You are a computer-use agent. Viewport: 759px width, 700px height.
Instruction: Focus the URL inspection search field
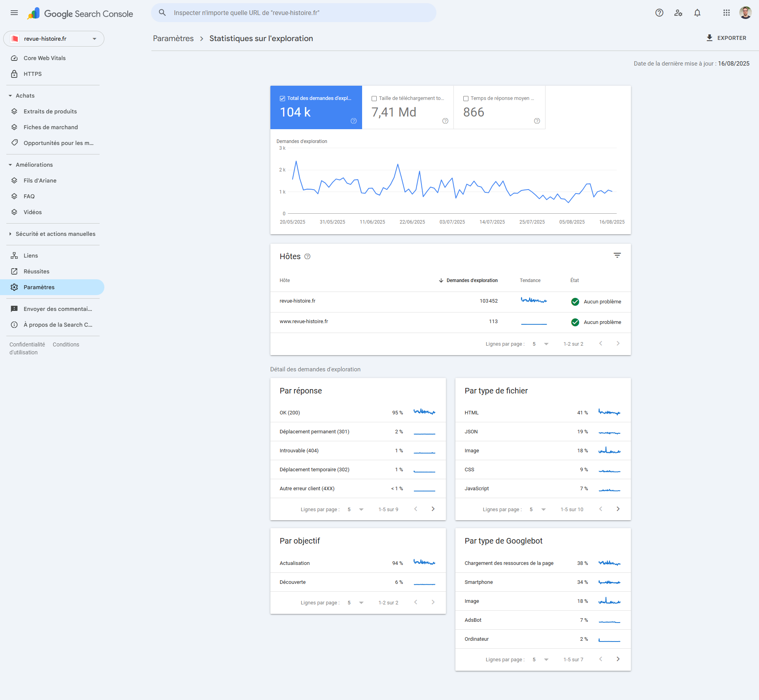pyautogui.click(x=293, y=13)
